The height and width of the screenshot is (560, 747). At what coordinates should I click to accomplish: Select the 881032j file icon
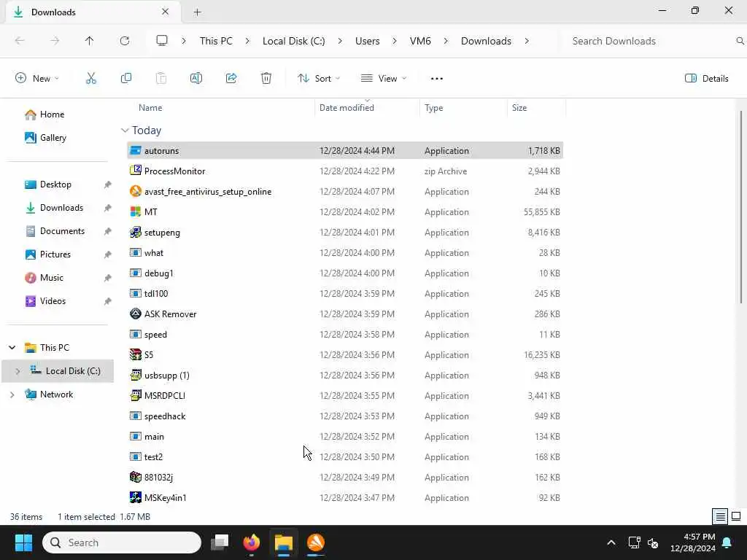point(136,477)
